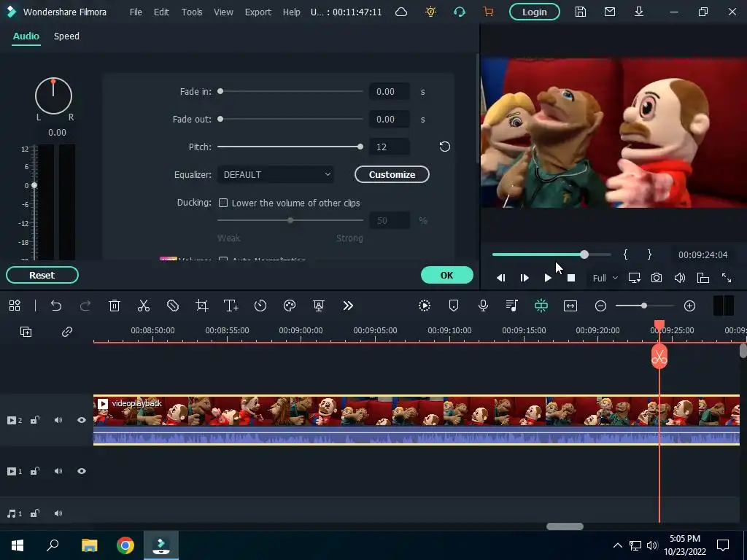Click the Login button

(535, 12)
